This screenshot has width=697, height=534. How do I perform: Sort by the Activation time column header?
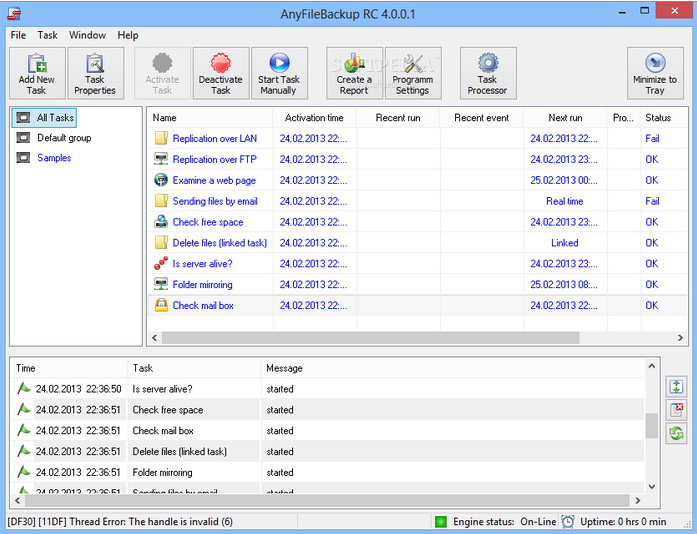click(314, 118)
